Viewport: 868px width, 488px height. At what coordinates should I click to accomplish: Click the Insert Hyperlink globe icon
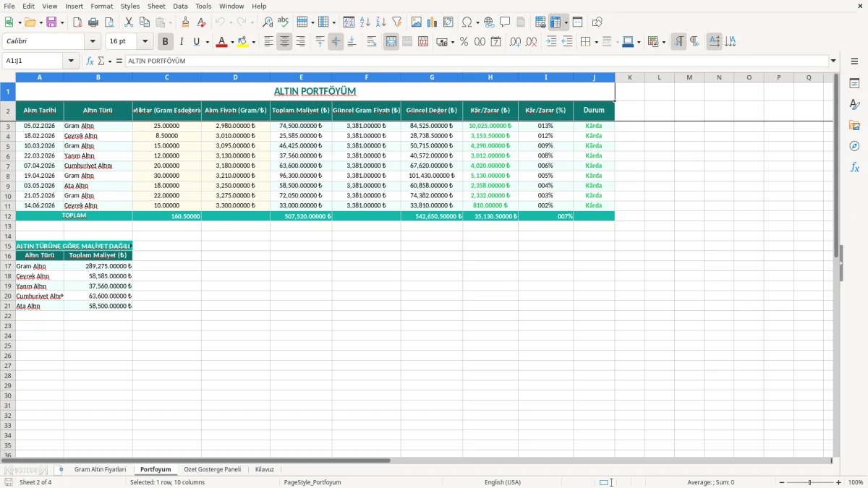point(489,22)
